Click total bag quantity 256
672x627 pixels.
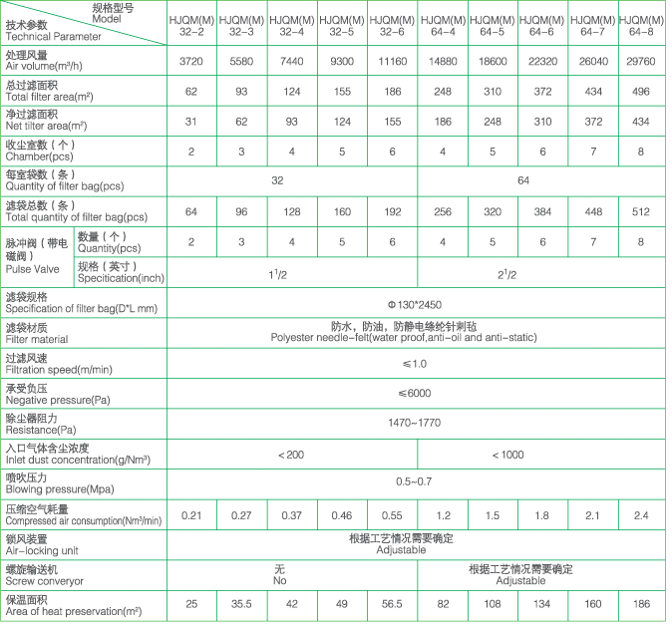click(x=443, y=211)
